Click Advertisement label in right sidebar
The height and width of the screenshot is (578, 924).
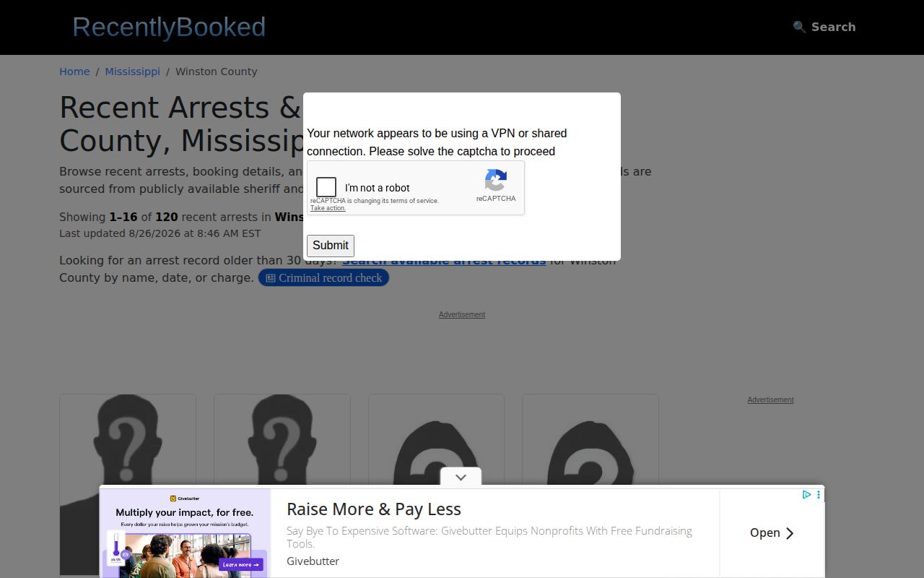coord(770,400)
